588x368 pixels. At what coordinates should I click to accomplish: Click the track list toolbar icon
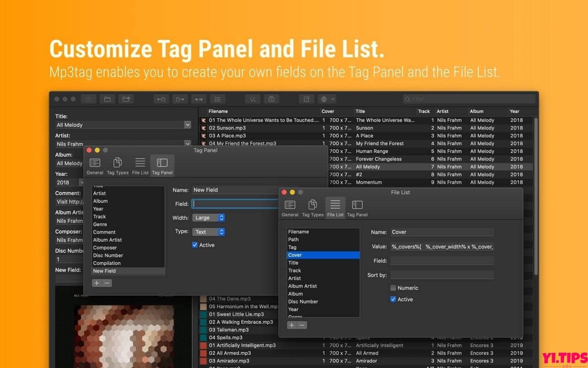coord(217,99)
